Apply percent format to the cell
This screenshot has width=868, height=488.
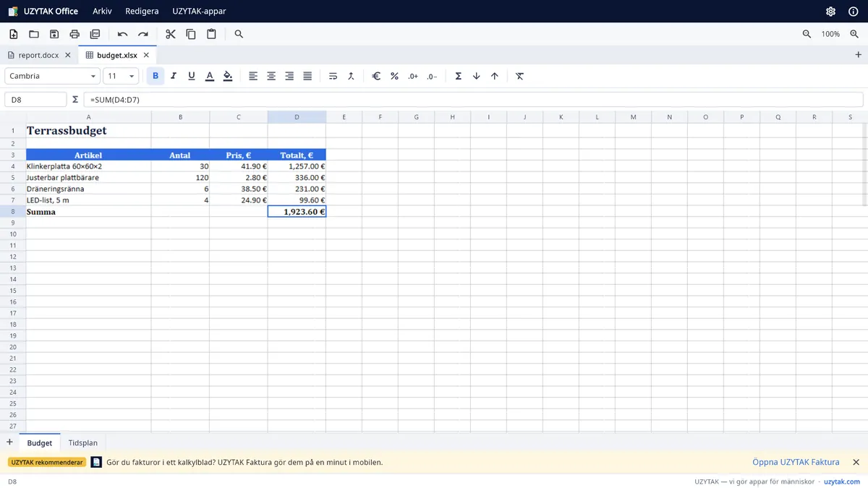point(394,76)
